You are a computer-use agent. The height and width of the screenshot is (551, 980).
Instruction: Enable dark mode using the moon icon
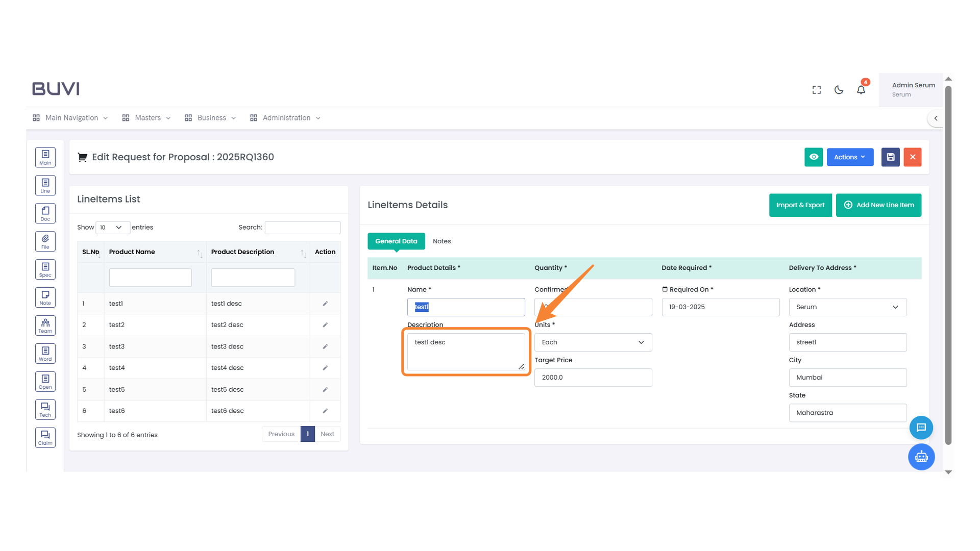pos(839,89)
